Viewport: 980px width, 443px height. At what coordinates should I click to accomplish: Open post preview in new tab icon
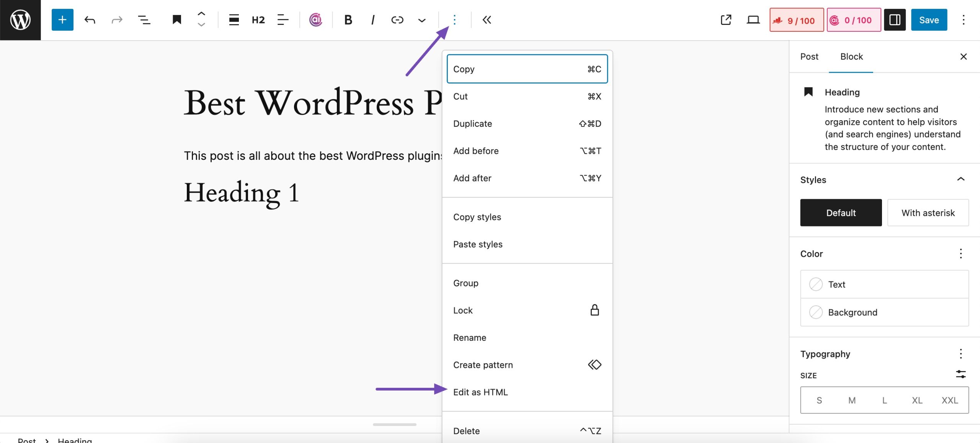pyautogui.click(x=726, y=20)
